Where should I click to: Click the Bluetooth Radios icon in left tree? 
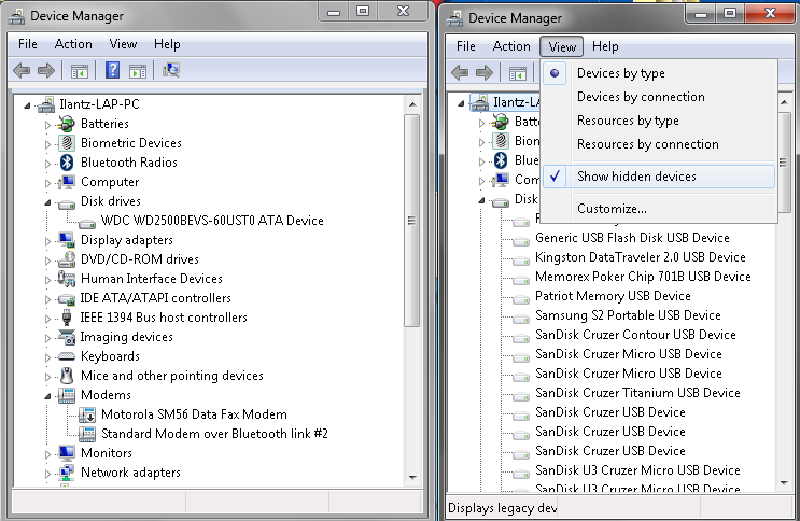tap(66, 162)
